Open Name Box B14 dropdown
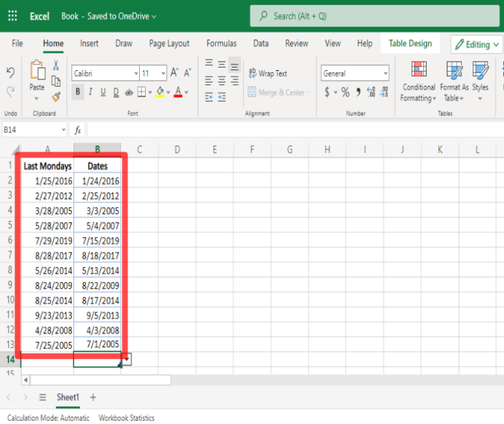The width and height of the screenshot is (504, 424). tap(63, 130)
